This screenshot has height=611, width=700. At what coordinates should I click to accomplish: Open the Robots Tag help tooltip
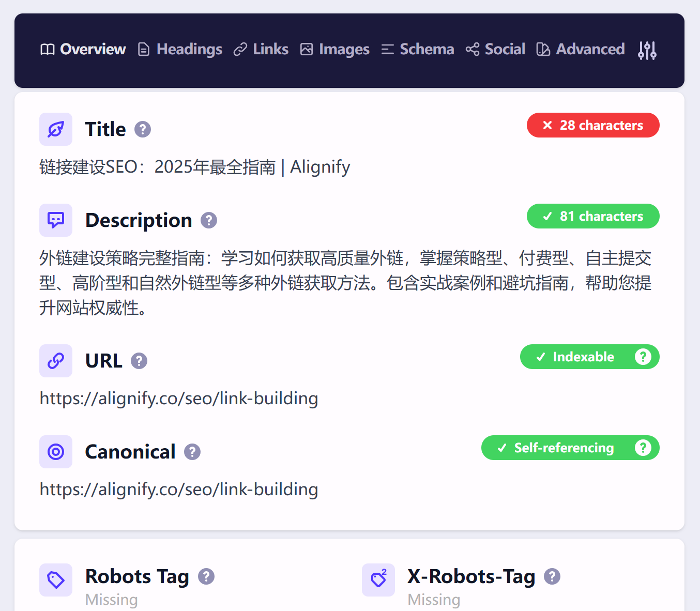(x=206, y=576)
